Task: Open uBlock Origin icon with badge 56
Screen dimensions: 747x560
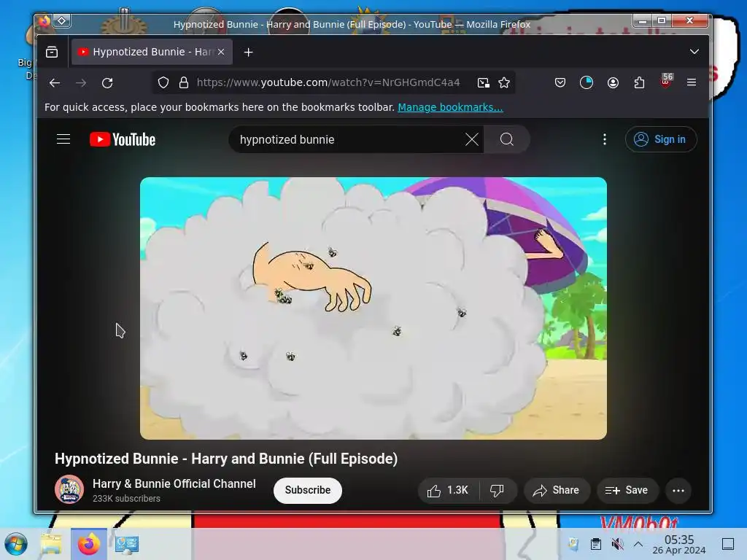Action: [x=666, y=82]
